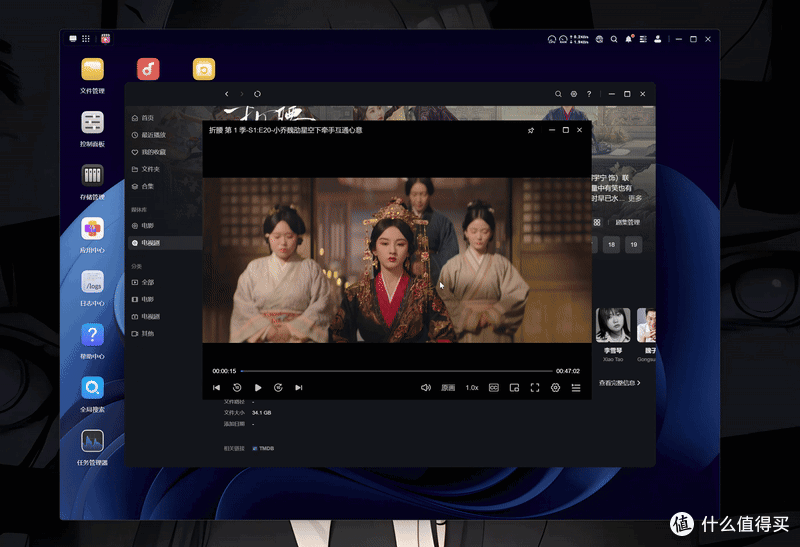Select the 其他 category
800x547 pixels.
tap(164, 333)
